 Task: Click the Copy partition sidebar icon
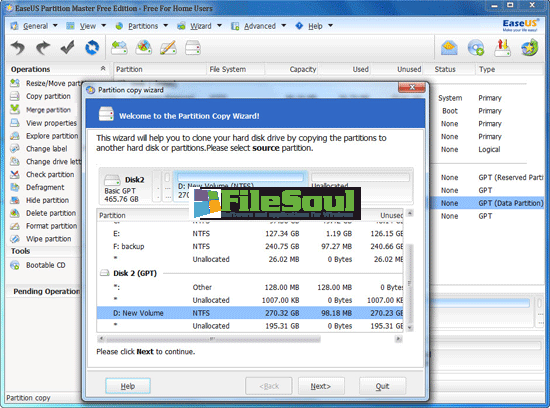point(15,96)
